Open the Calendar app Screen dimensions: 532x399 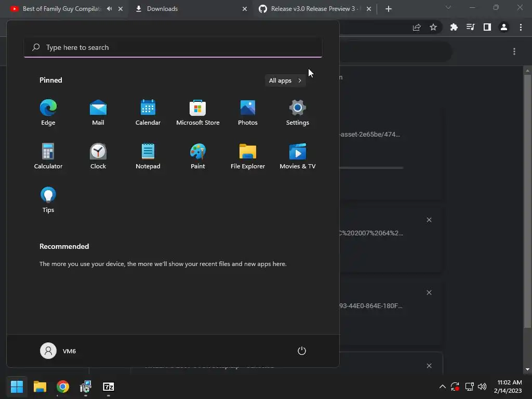coord(148,113)
